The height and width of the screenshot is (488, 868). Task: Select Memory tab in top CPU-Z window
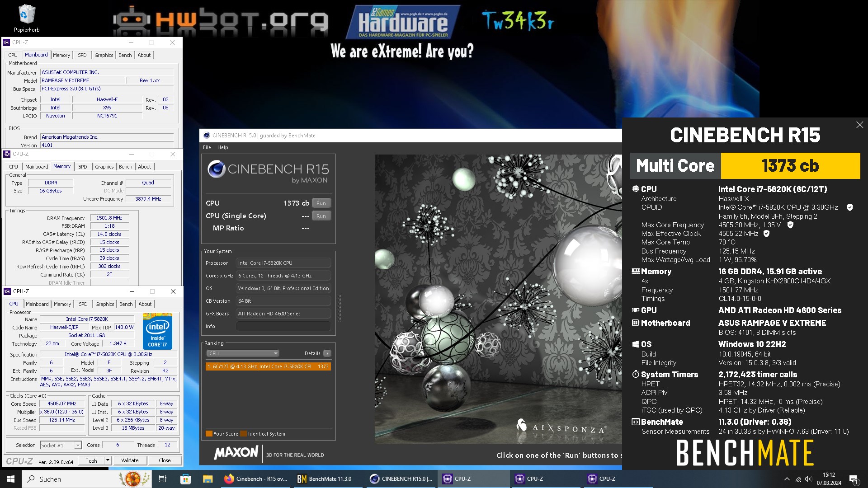point(61,55)
